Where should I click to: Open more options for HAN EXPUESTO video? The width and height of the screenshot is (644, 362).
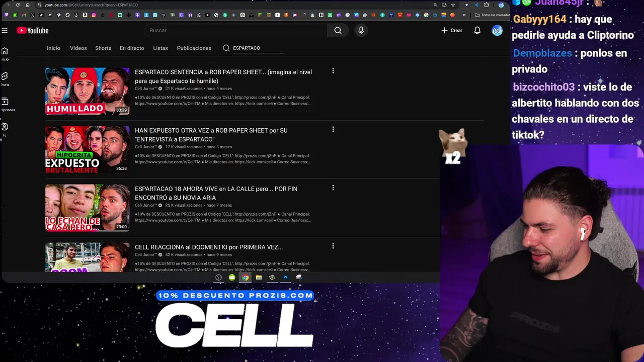pos(333,129)
